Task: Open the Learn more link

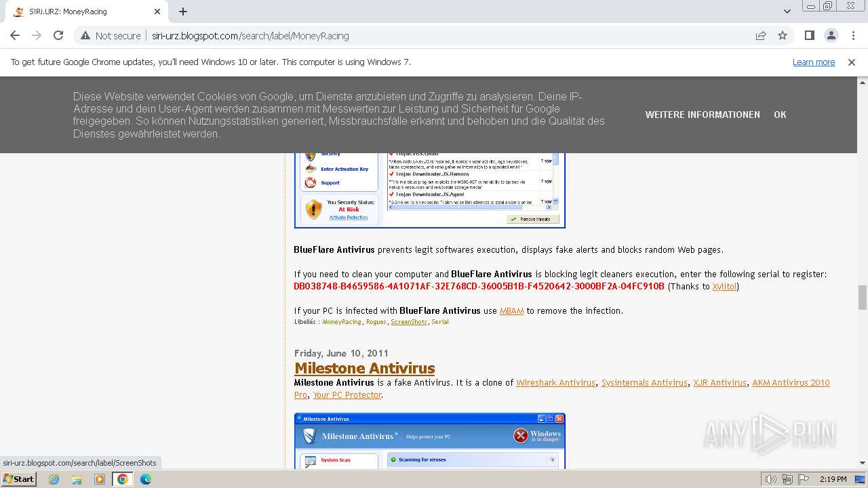Action: 814,62
